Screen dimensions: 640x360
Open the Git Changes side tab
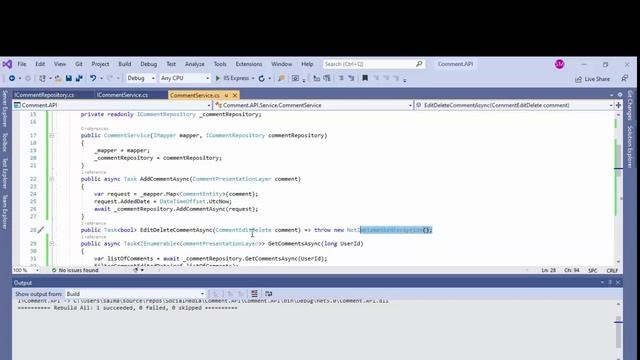click(630, 105)
